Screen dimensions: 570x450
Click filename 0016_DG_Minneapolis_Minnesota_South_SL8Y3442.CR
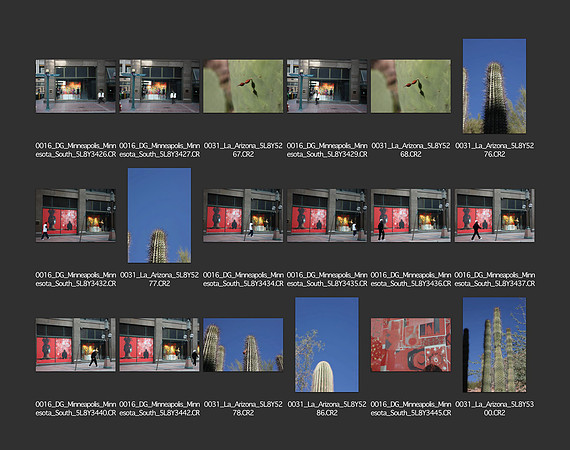[x=159, y=409]
